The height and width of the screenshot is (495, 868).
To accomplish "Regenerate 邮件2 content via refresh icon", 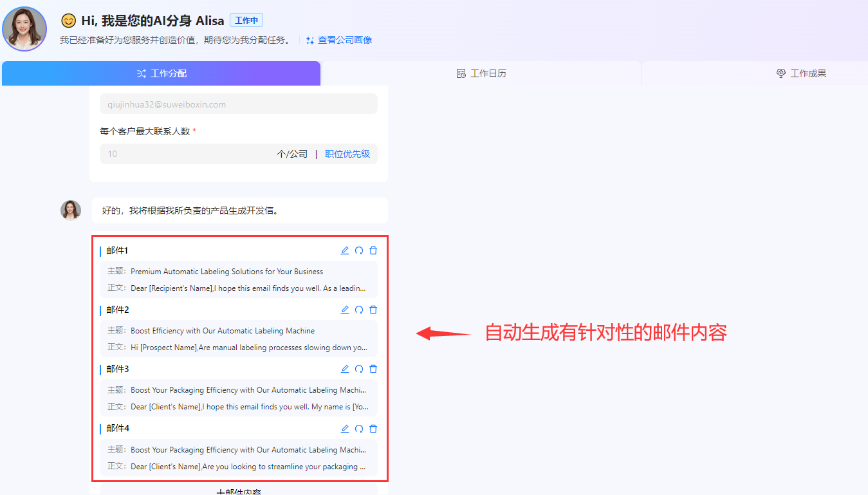I will pos(359,310).
